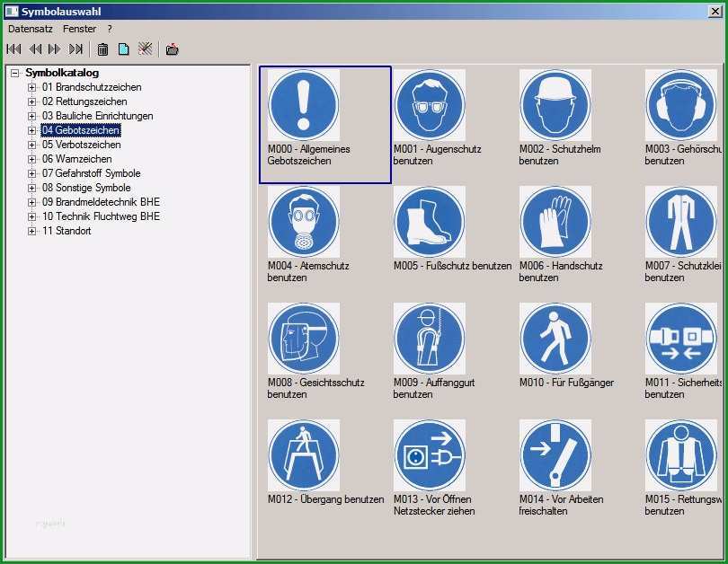Expand the 01 Brandschutzzeichen node
This screenshot has width=728, height=564.
(x=32, y=87)
